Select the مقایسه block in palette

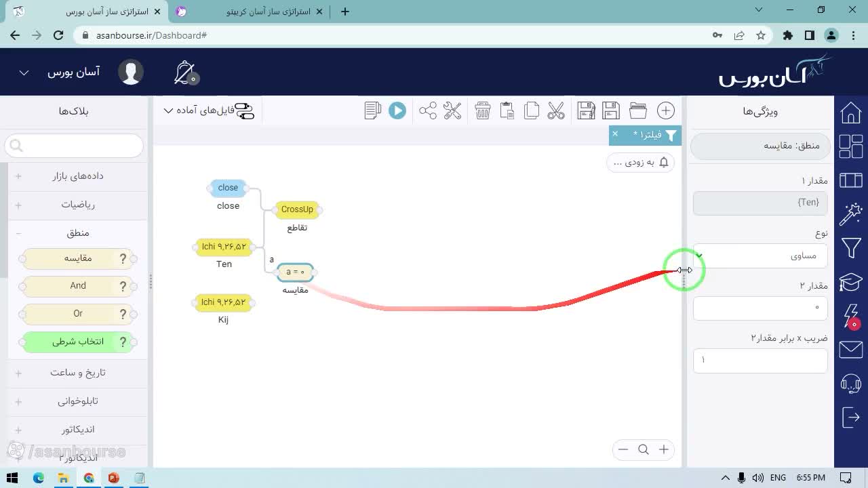coord(78,258)
